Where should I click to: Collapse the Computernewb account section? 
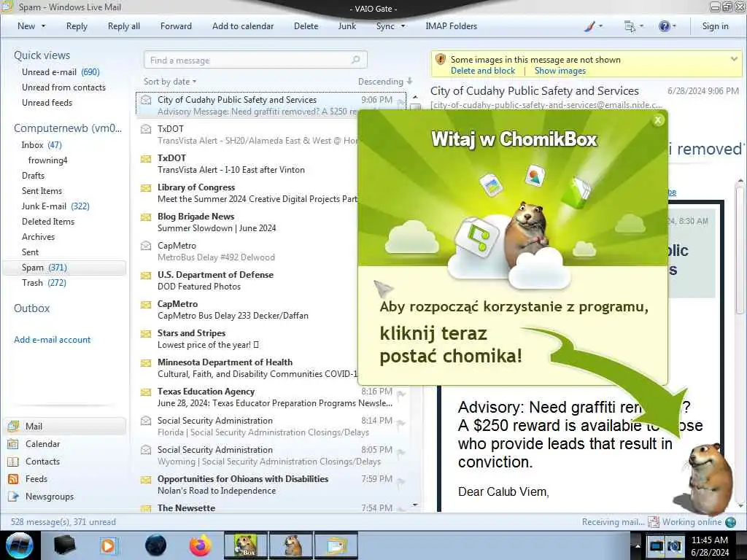tap(68, 128)
